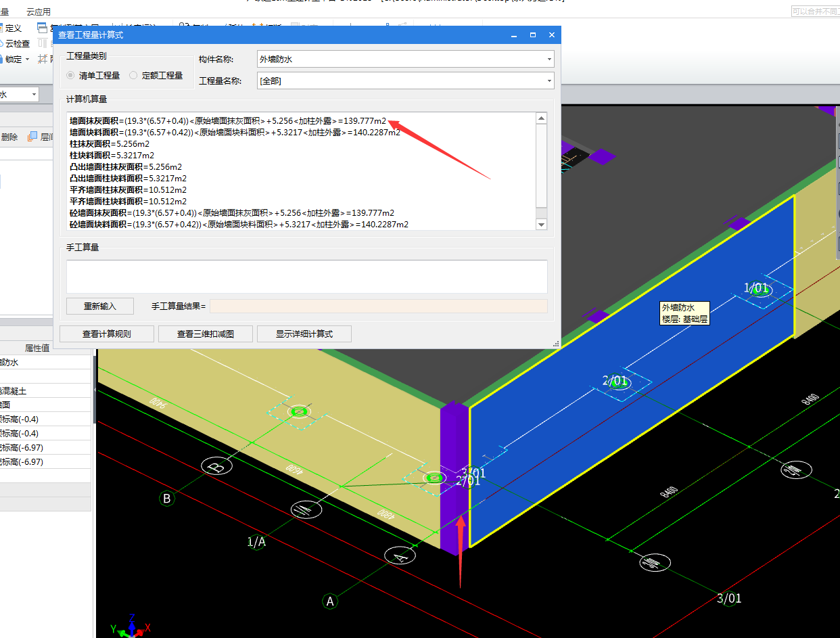Click the 定义 (Define) toolbar icon
Screen dimensions: 840x638
tap(12, 28)
